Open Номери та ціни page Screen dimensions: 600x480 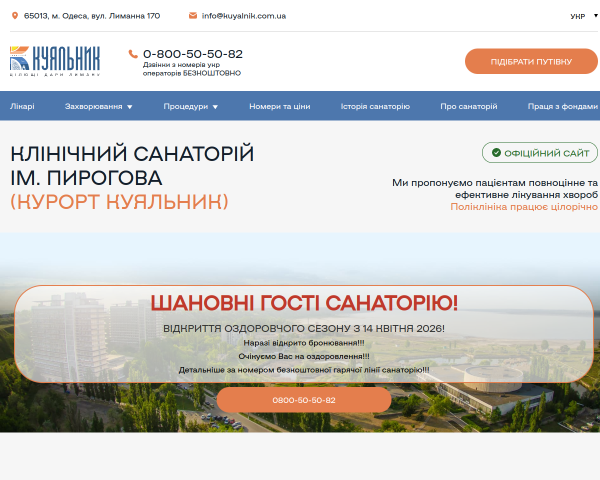click(x=280, y=106)
